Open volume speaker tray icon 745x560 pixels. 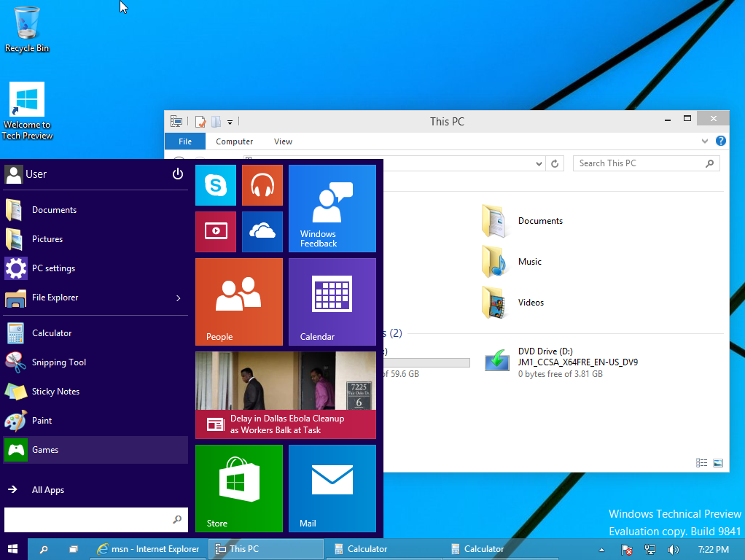click(x=674, y=550)
